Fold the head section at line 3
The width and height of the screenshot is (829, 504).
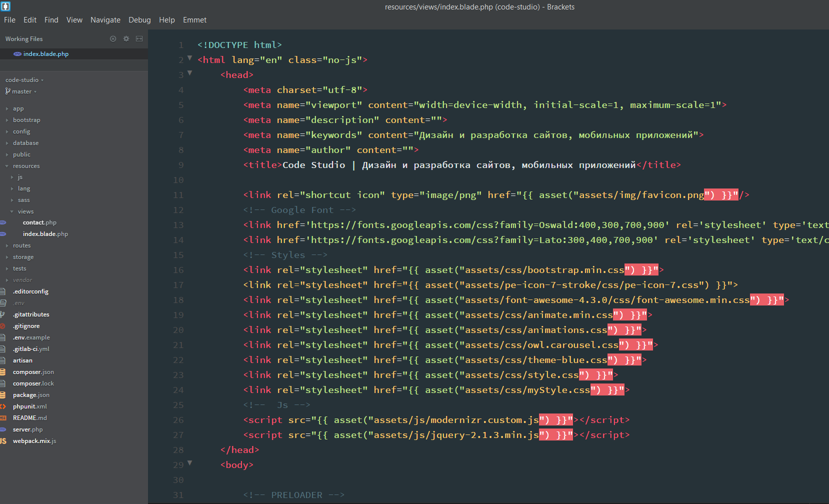pos(189,72)
